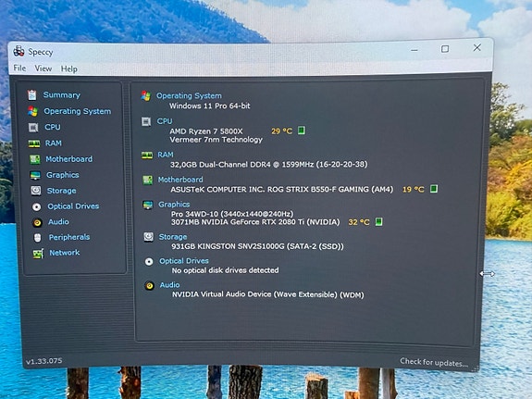Click Check for updates link
Viewport: 532px width, 399px height.
[x=434, y=362]
